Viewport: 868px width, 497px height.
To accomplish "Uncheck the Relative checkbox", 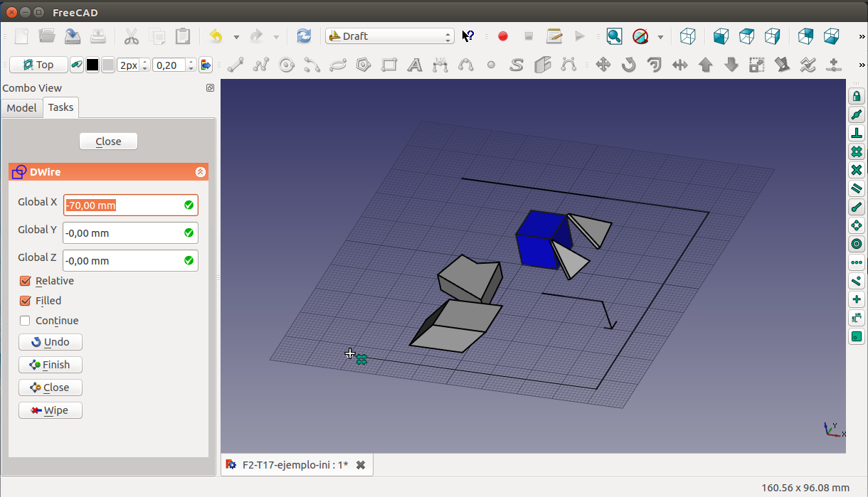I will click(x=26, y=281).
